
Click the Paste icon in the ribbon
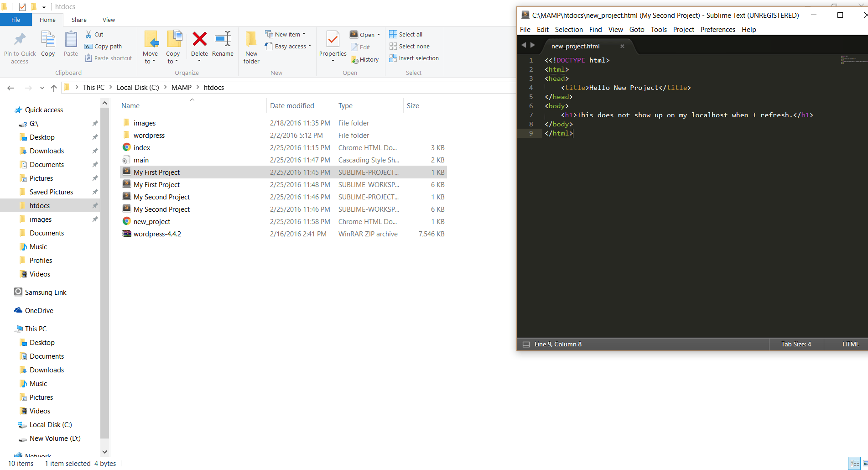pos(71,40)
